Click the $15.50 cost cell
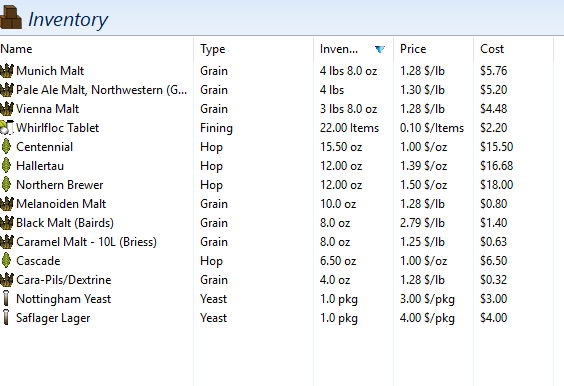 point(496,147)
